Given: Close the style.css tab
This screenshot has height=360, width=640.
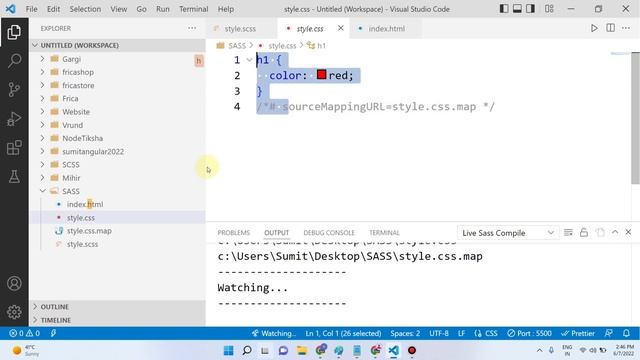Looking at the screenshot, I should (x=340, y=28).
